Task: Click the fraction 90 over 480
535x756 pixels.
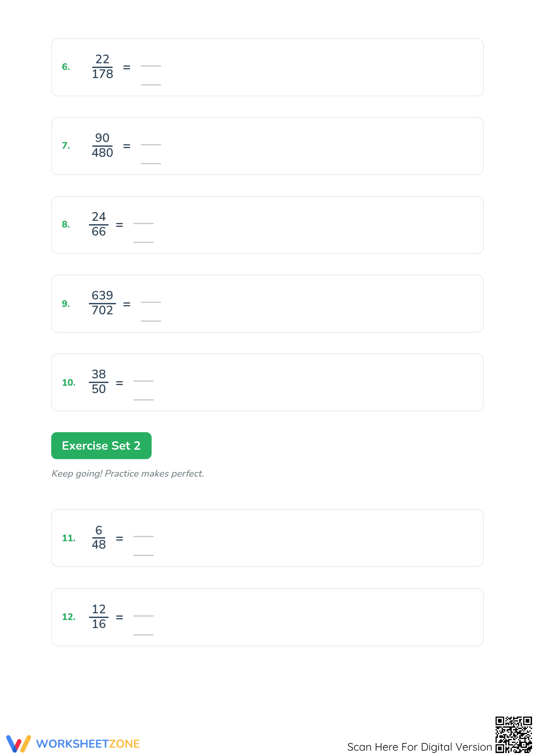Action: pos(102,145)
